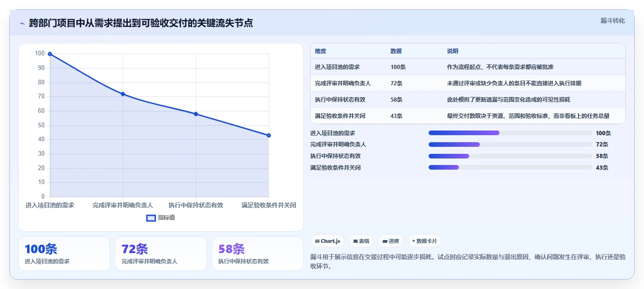Click progress list label 执行中保持状态有效
This screenshot has height=289, width=644.
tap(335, 156)
